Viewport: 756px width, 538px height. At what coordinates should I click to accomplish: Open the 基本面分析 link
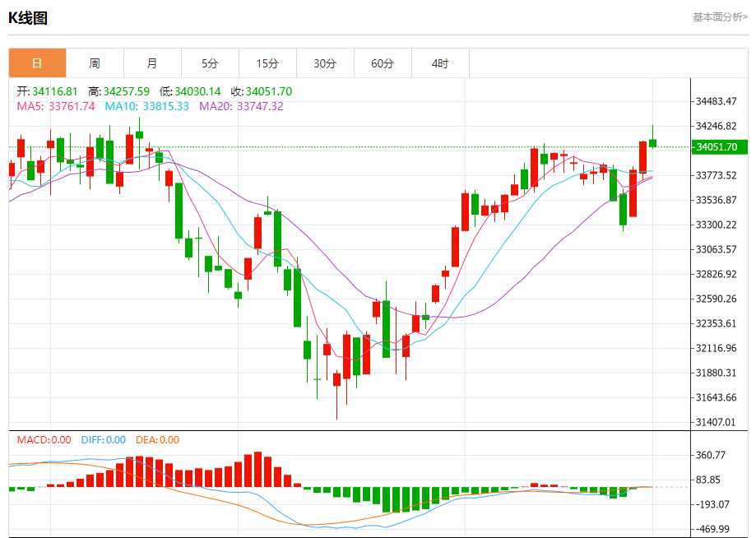point(721,17)
